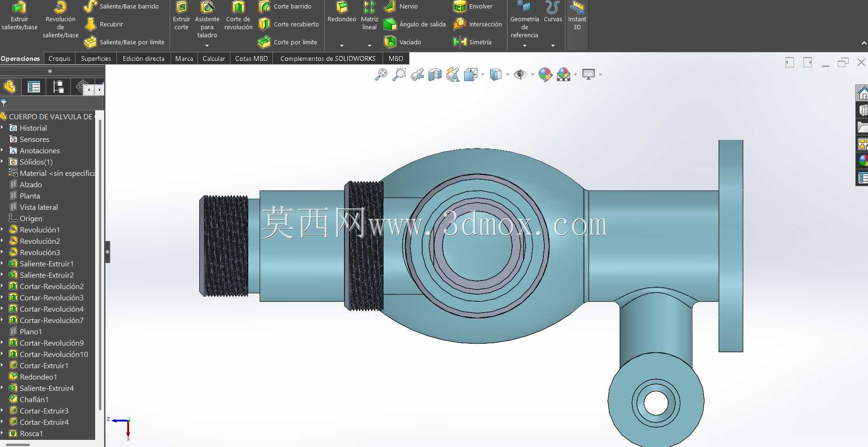Expand Asistente para taladro dropdown arrow

[207, 46]
